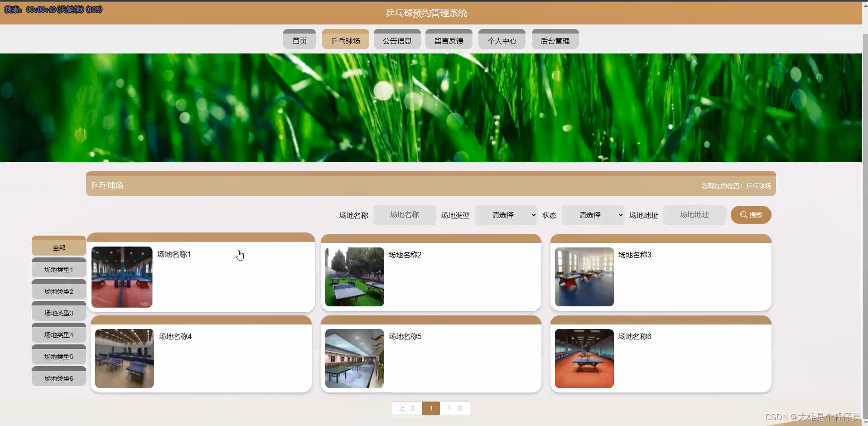Viewport: 868px width, 426px height.
Task: Select page 1 in pagination
Action: click(431, 407)
